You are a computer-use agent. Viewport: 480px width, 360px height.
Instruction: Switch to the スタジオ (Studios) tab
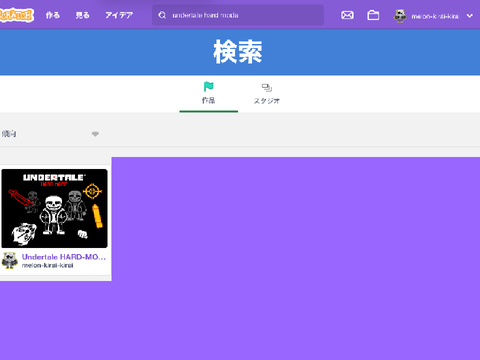[267, 94]
